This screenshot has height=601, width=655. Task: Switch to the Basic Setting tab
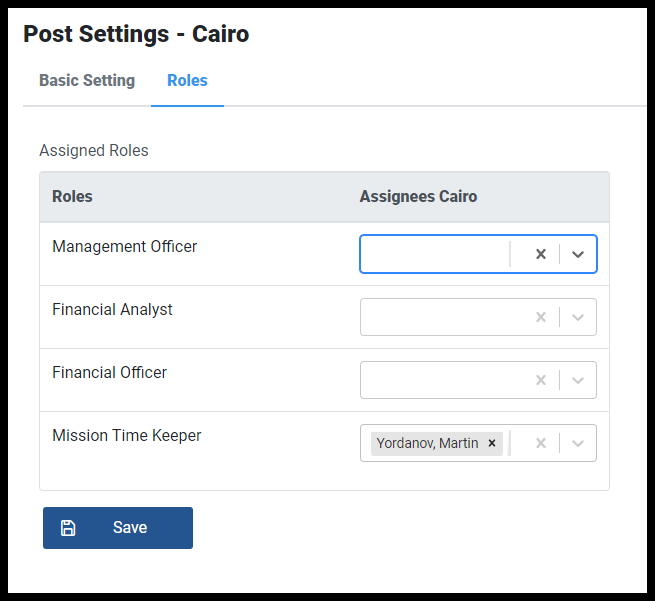tap(87, 81)
